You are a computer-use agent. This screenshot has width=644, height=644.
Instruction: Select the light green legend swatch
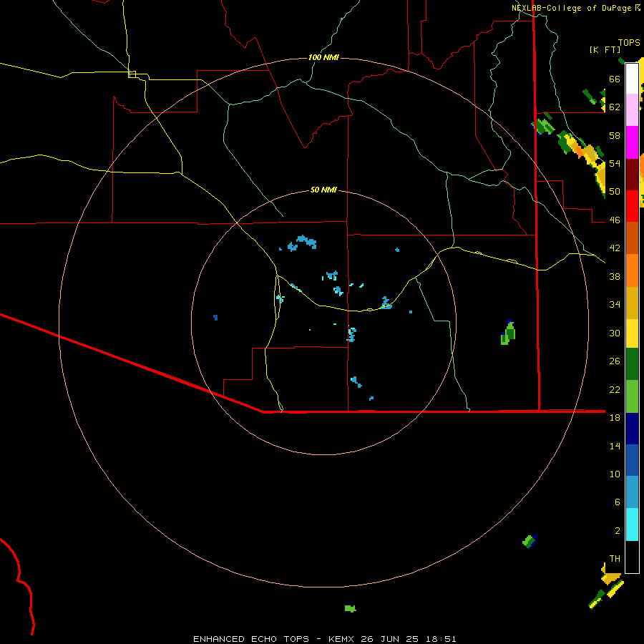632,396
